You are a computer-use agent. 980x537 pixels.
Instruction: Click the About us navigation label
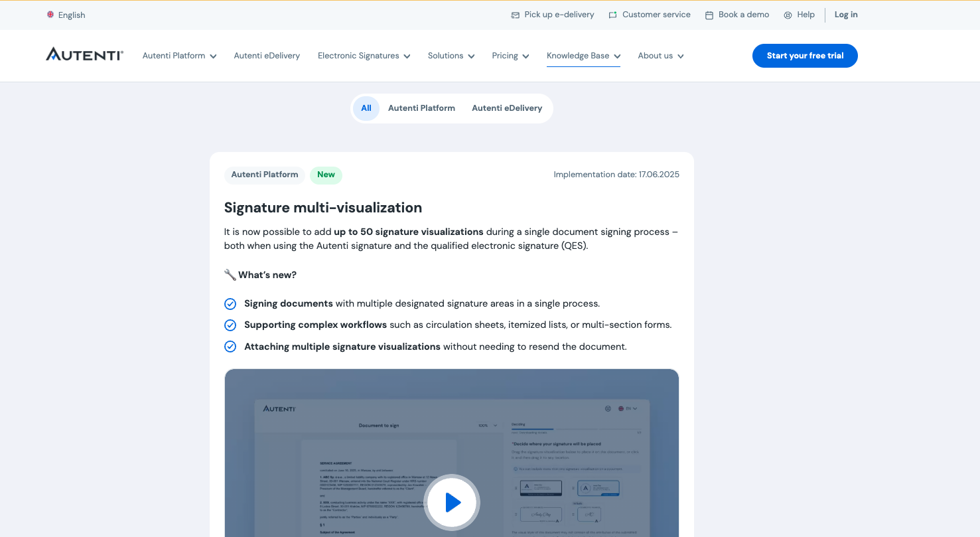tap(656, 56)
